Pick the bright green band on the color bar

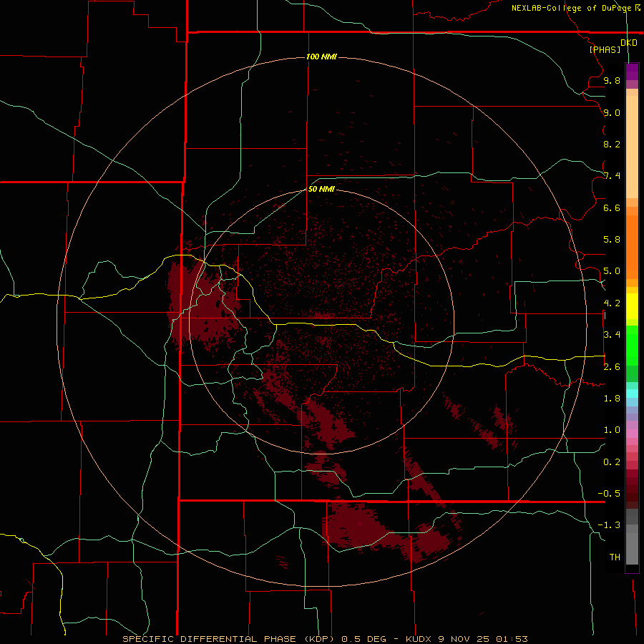point(632,345)
